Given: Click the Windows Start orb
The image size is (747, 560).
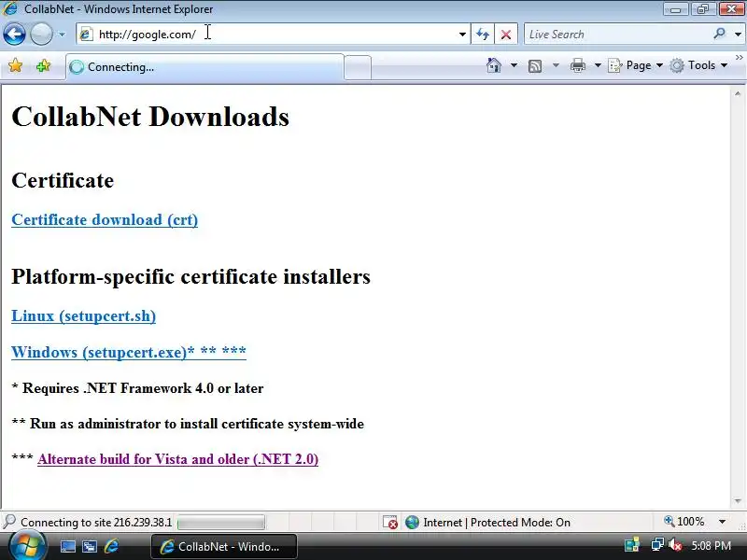Looking at the screenshot, I should [x=26, y=546].
